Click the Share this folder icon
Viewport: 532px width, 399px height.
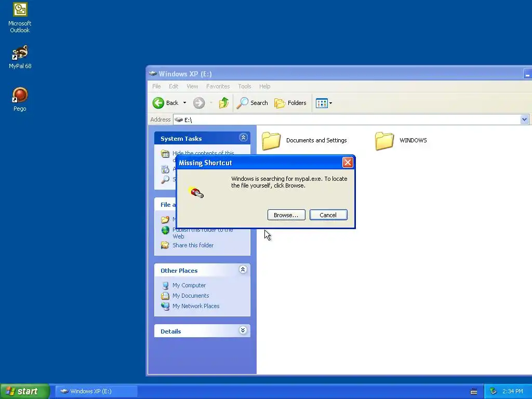coord(165,245)
